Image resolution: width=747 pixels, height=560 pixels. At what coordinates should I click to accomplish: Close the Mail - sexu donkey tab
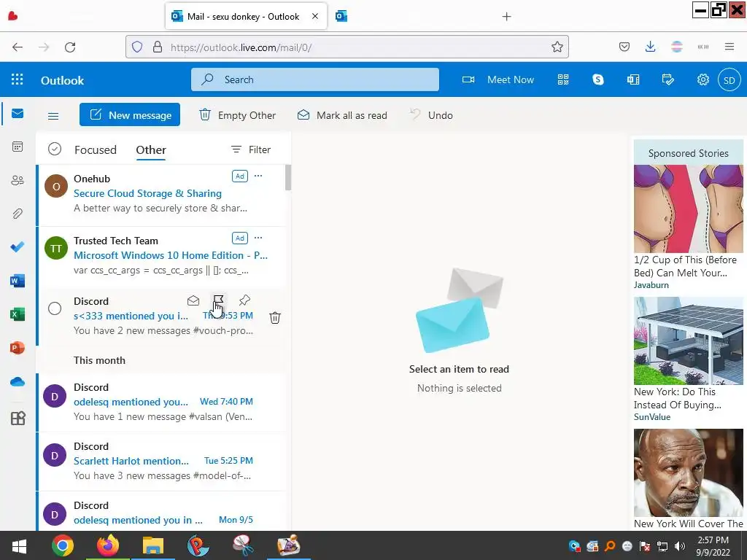pyautogui.click(x=315, y=16)
